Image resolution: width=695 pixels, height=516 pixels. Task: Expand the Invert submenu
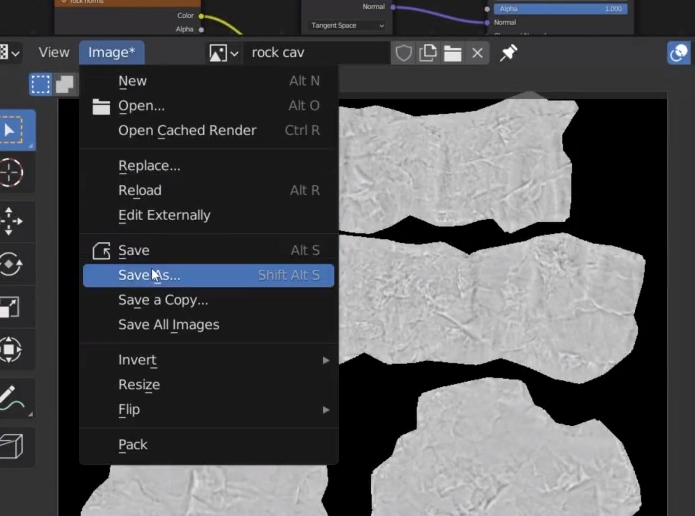click(208, 360)
